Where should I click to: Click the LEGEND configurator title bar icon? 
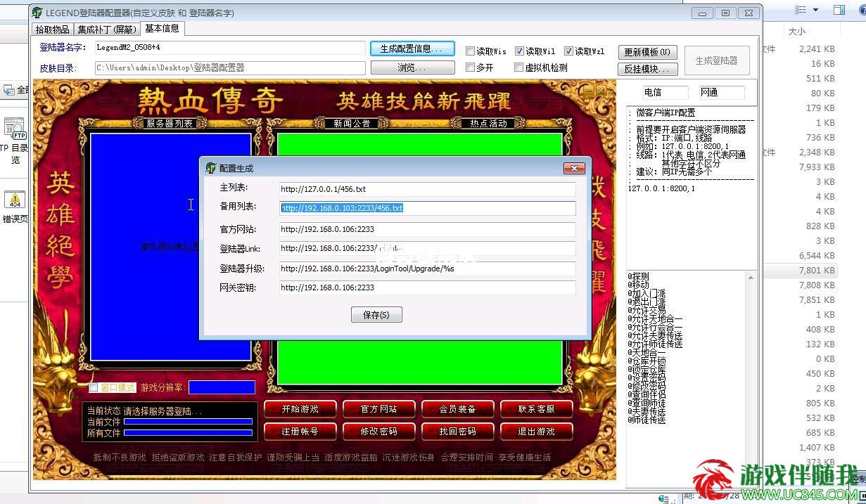pyautogui.click(x=38, y=13)
